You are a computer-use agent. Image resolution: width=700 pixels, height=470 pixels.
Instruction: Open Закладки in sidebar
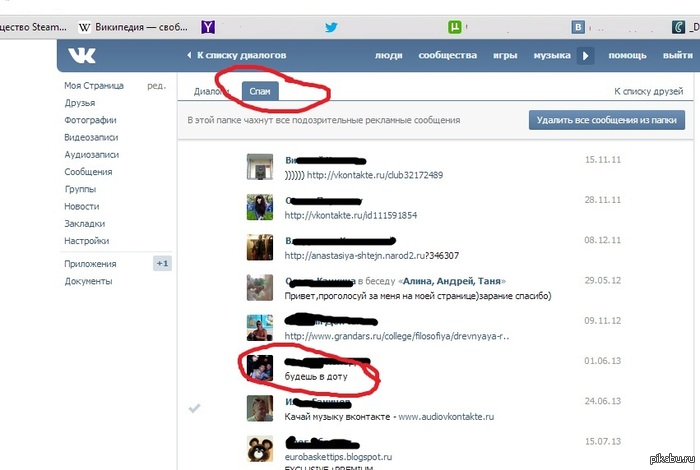(84, 224)
